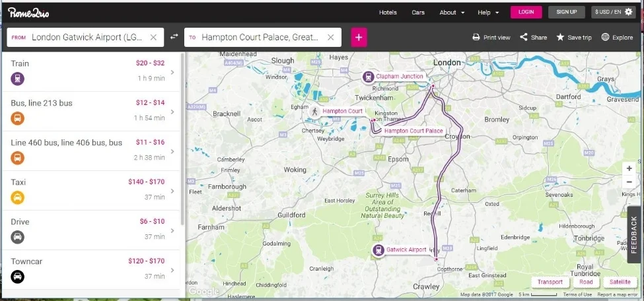
Task: Click the 1 h 54 min duration
Action: pyautogui.click(x=149, y=118)
